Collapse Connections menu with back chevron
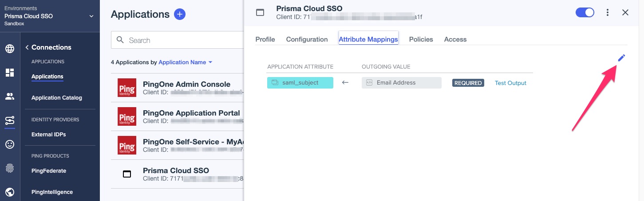This screenshot has width=644, height=201. [x=27, y=47]
